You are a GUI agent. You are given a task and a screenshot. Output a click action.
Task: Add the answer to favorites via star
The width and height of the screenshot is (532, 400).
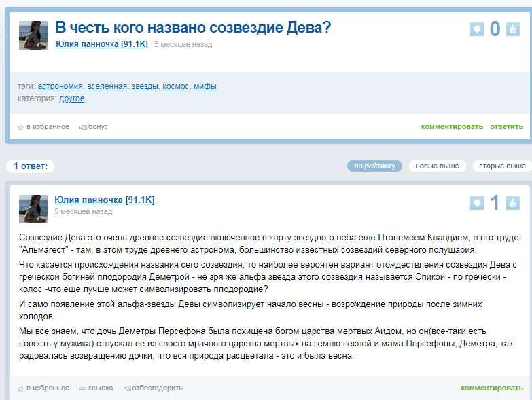pos(43,388)
